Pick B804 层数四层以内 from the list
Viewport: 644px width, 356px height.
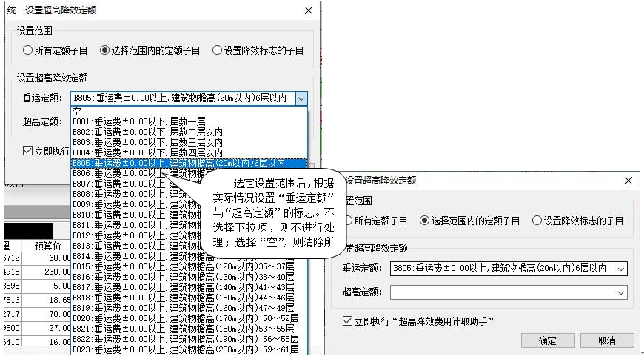click(x=147, y=152)
